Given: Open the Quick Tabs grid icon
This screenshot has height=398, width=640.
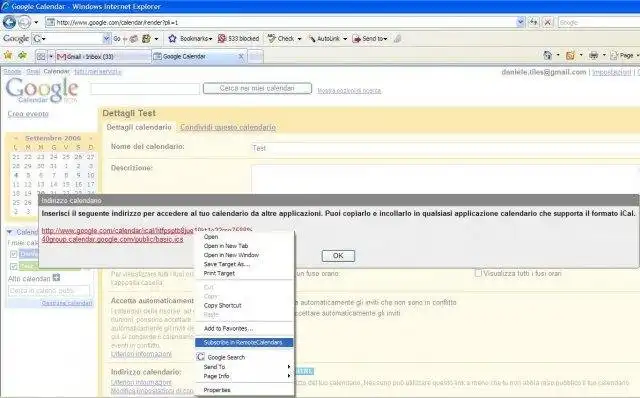Looking at the screenshot, I should (x=41, y=56).
